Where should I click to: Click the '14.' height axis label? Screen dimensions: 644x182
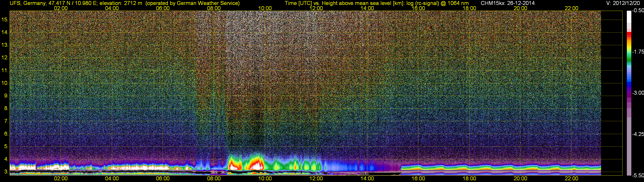pos(5,32)
